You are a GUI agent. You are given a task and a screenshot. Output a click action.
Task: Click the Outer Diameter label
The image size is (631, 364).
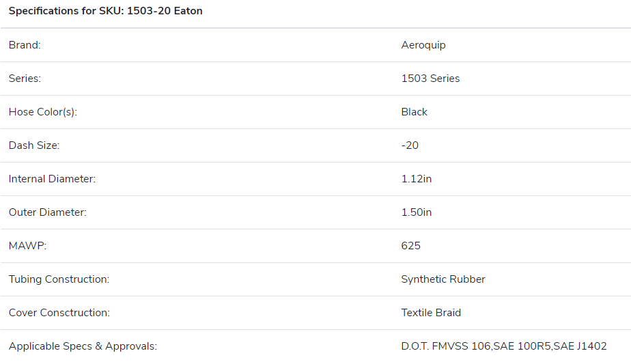point(48,212)
